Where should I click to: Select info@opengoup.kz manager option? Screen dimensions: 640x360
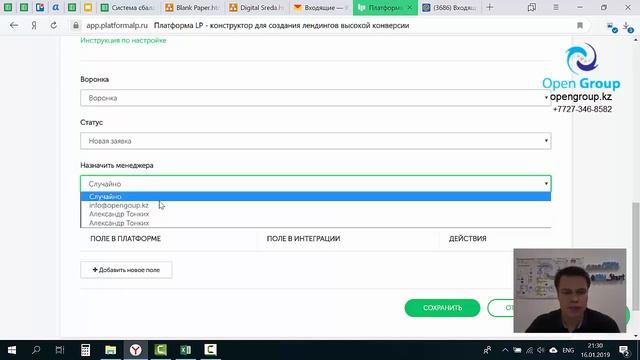[x=316, y=205]
